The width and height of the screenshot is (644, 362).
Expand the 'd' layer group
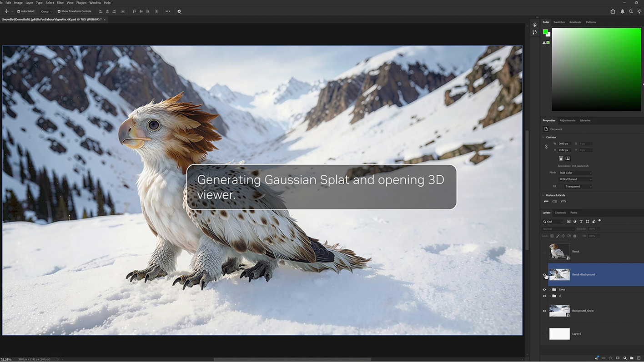(550, 296)
